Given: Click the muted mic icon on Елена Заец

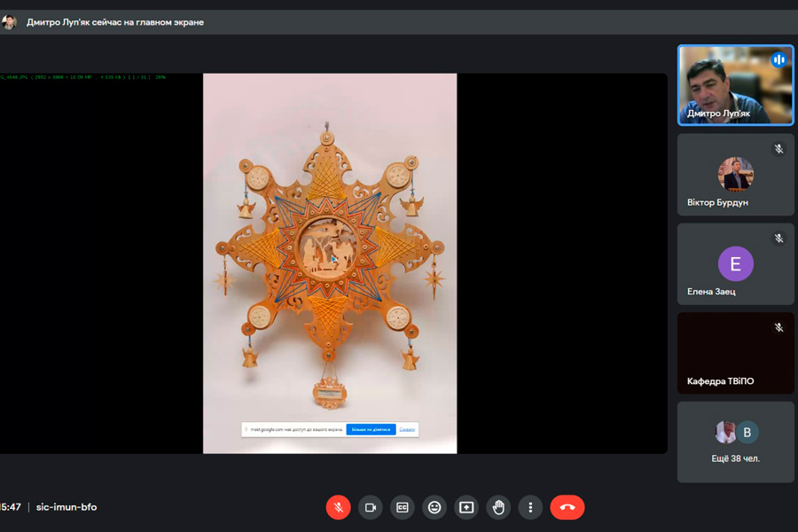Looking at the screenshot, I should click(778, 238).
